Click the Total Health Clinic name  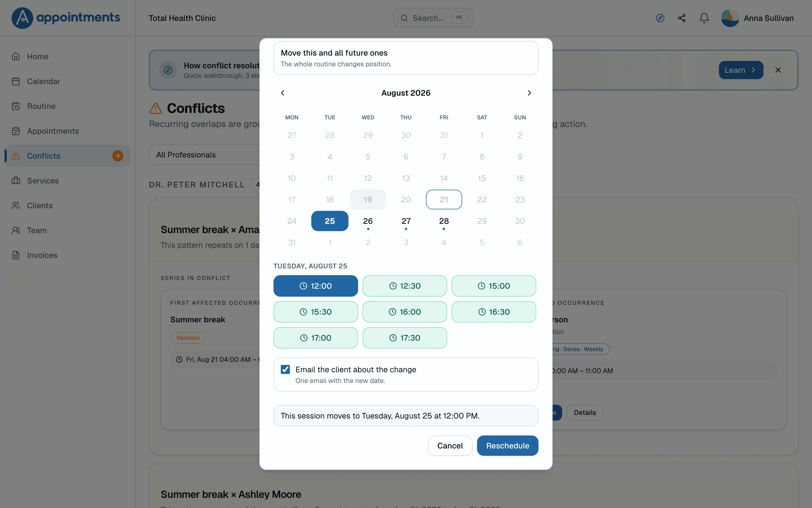pyautogui.click(x=182, y=18)
